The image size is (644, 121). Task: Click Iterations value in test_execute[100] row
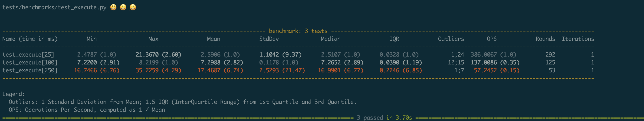click(592, 62)
